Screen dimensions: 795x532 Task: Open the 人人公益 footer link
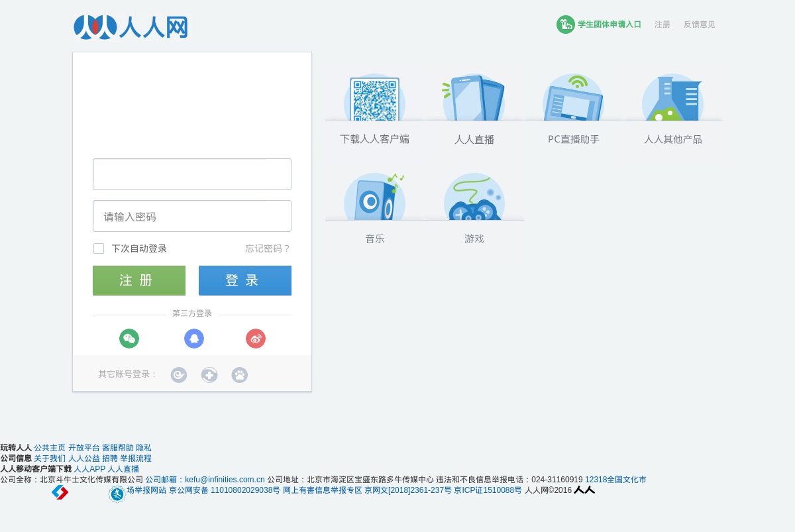[x=84, y=458]
